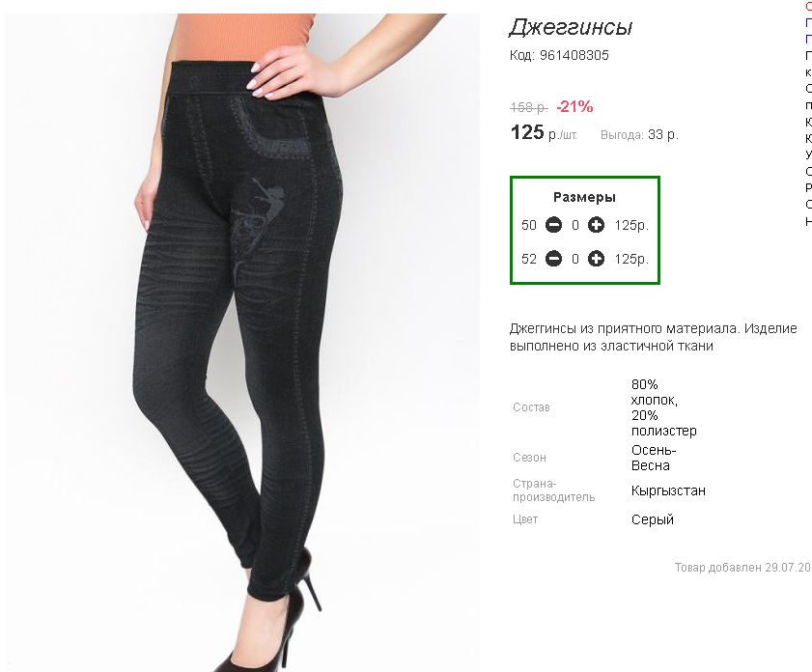This screenshot has height=672, width=812.
Task: Click the Размеры heading
Action: [584, 197]
